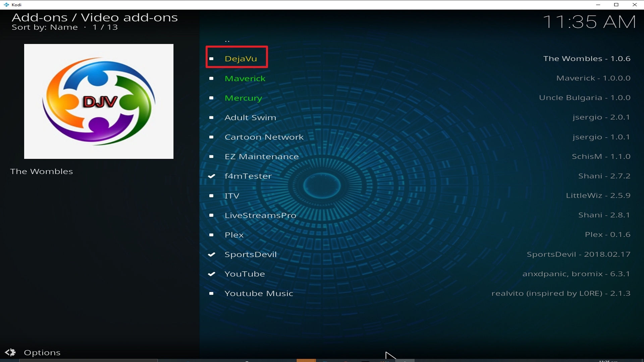The height and width of the screenshot is (362, 644).
Task: Open the Options menu label
Action: [x=42, y=353]
